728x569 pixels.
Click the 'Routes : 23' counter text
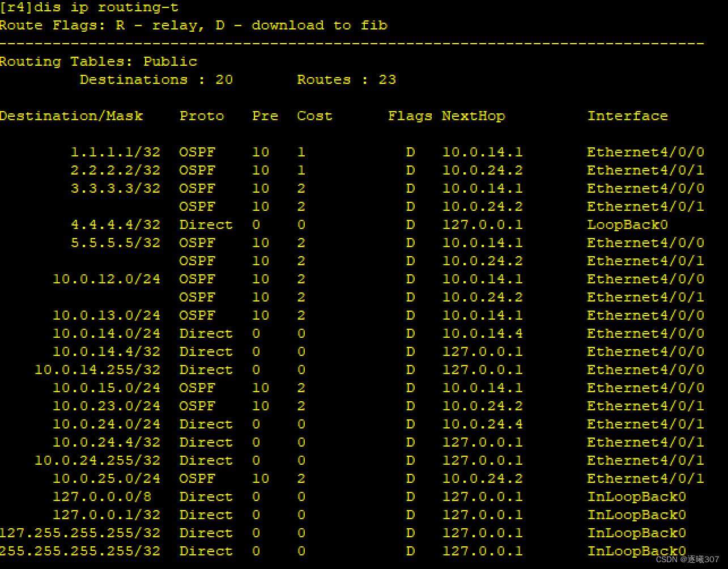click(x=346, y=79)
